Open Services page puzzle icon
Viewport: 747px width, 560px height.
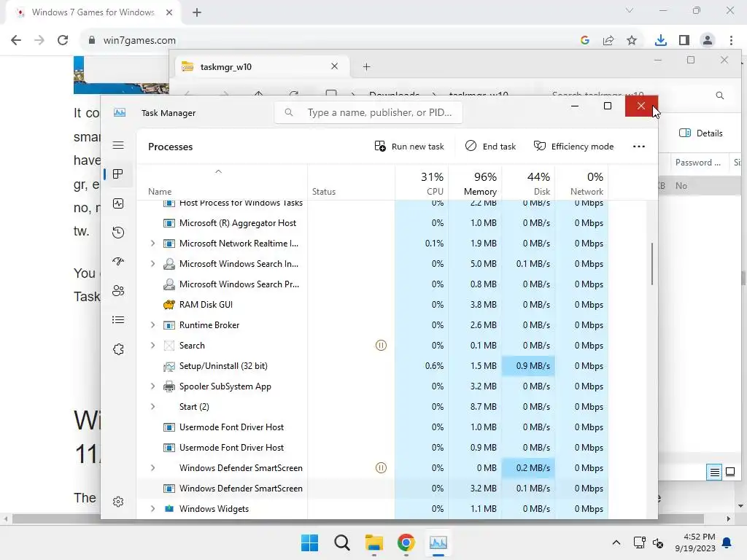click(118, 349)
